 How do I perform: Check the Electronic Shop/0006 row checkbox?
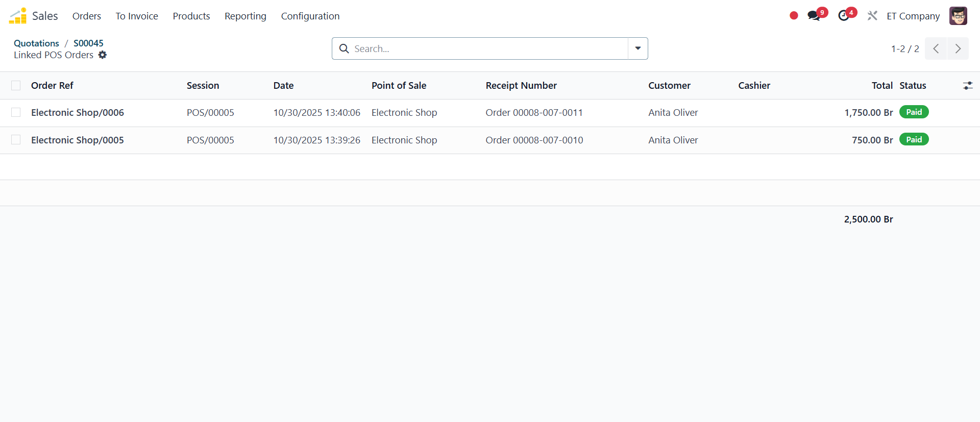pos(16,113)
